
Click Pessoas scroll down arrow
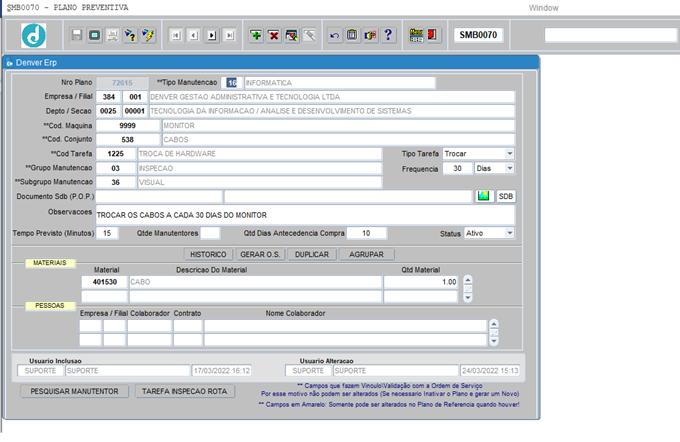click(494, 341)
